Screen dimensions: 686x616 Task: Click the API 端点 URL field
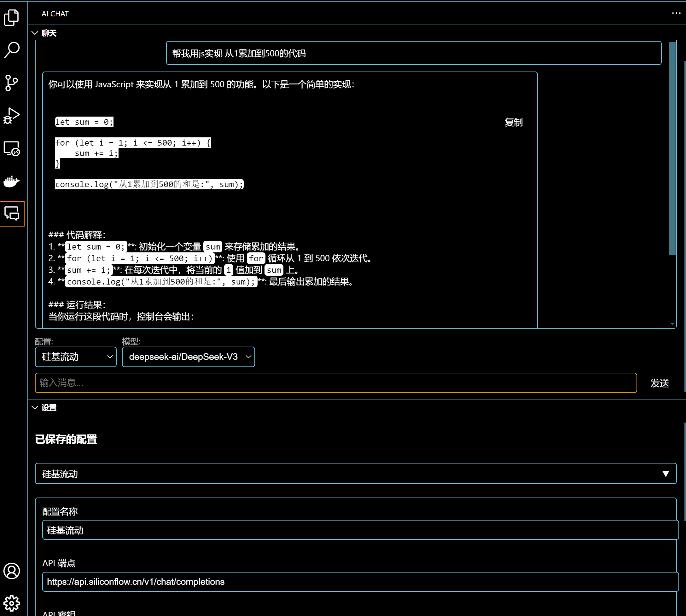click(360, 582)
